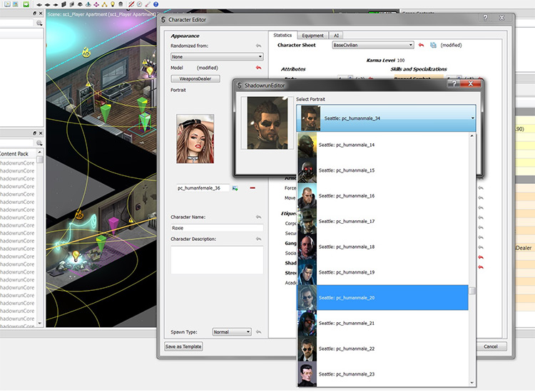
Task: Click the yellow lightbulb toolbar icon
Action: tap(112, 4)
